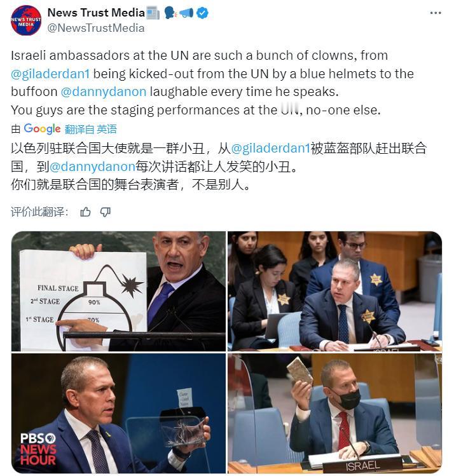454x476 pixels.
Task: Click the newspaper emoji next to account name
Action: [x=153, y=13]
